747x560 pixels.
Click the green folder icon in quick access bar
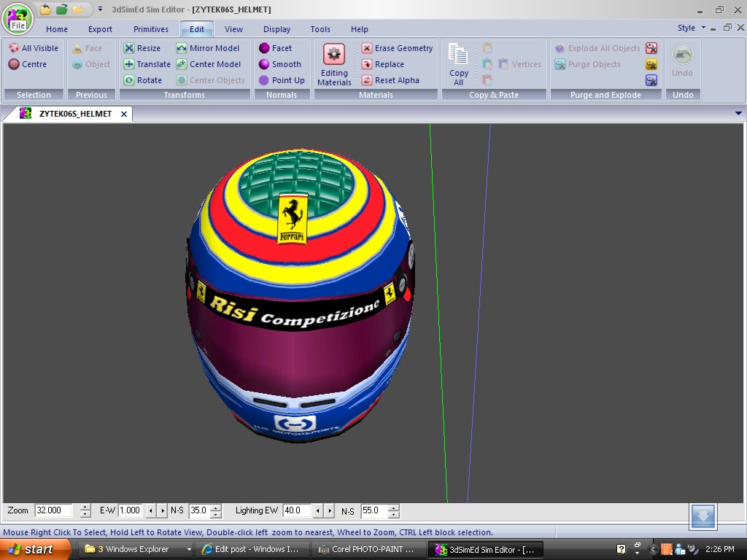(61, 9)
